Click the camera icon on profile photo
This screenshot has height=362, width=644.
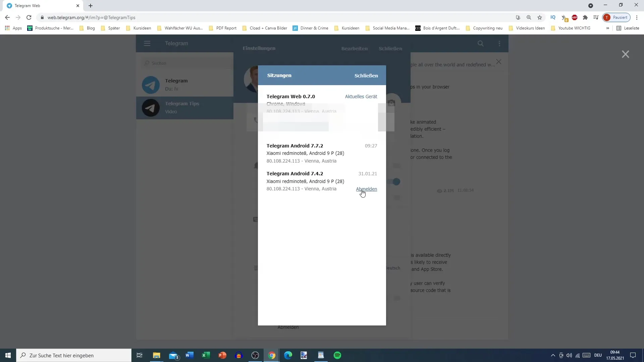(x=391, y=103)
